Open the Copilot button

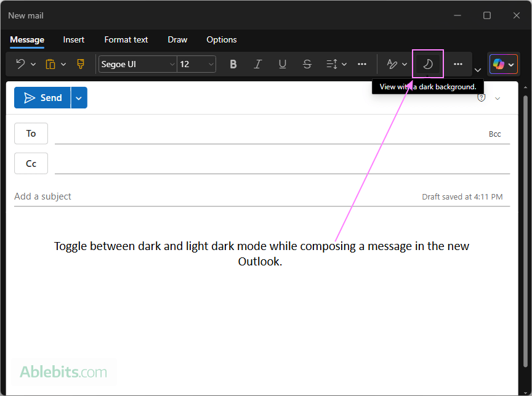[x=504, y=64]
